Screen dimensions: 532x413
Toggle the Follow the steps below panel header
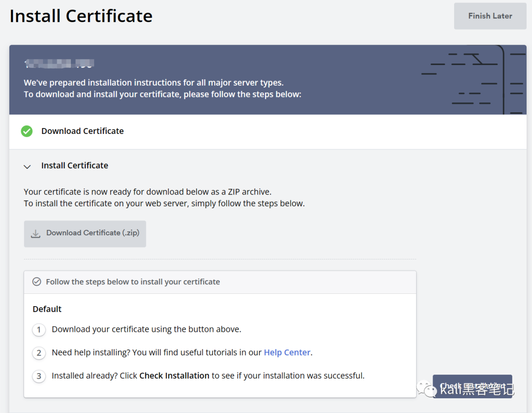point(133,282)
